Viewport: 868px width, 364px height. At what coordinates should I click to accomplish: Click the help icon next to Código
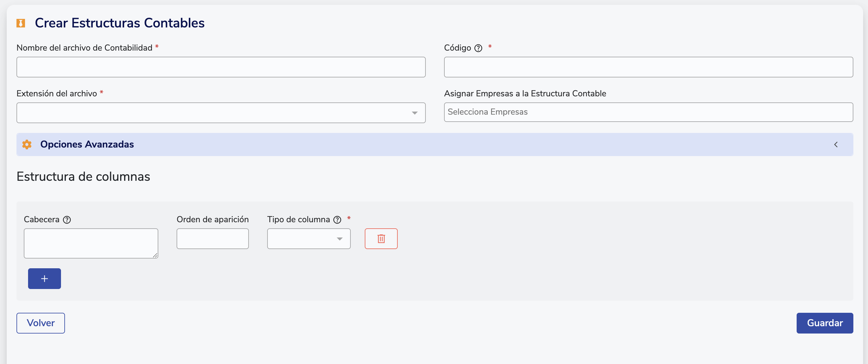click(x=478, y=48)
